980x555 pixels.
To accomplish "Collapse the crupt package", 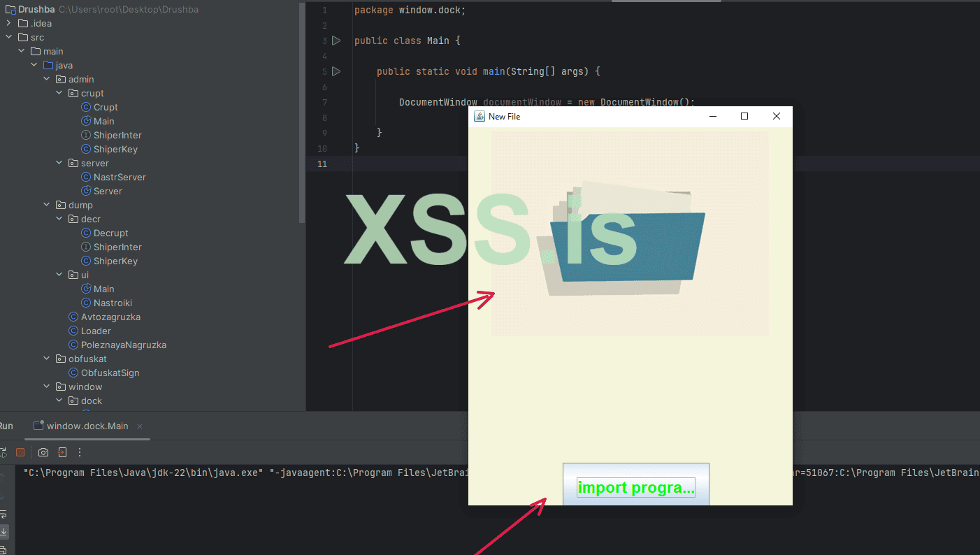I will point(59,93).
